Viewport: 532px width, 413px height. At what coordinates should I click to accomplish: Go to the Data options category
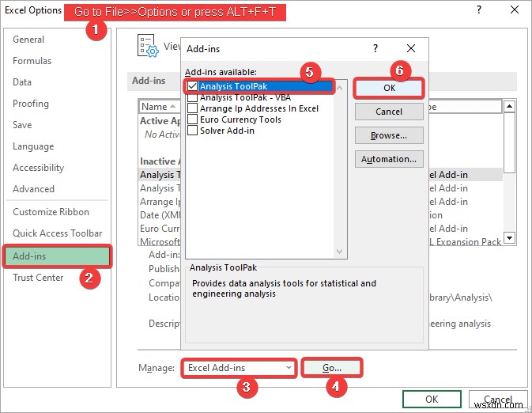(x=22, y=82)
